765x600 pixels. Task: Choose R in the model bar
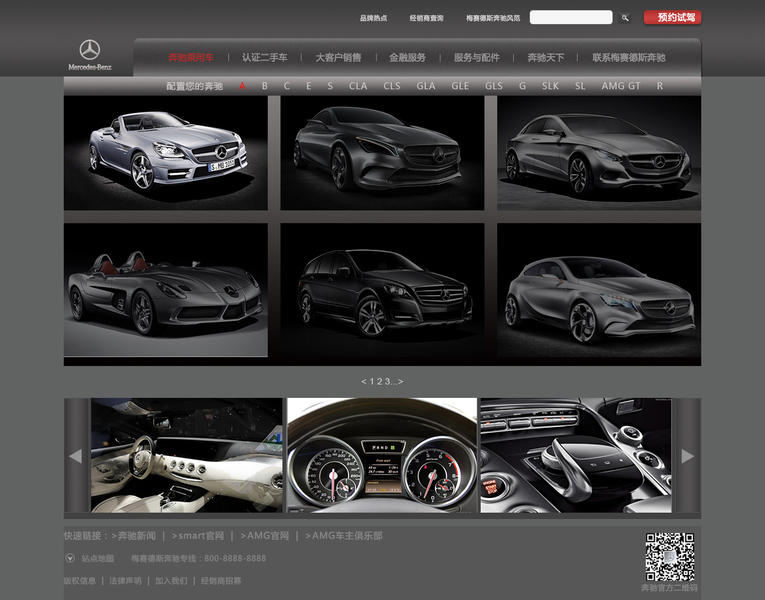click(x=660, y=86)
